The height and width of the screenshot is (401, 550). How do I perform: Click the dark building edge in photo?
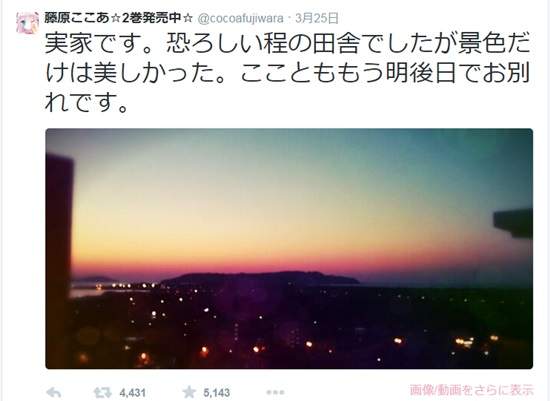[x=59, y=260]
